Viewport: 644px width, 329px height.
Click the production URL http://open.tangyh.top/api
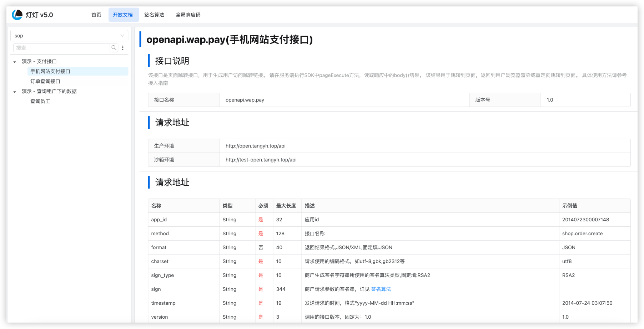tap(255, 146)
